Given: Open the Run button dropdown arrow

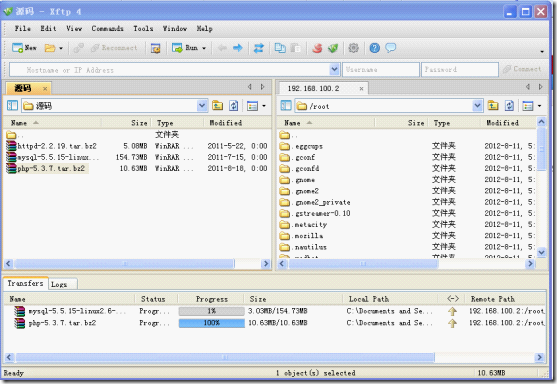Looking at the screenshot, I should 204,48.
